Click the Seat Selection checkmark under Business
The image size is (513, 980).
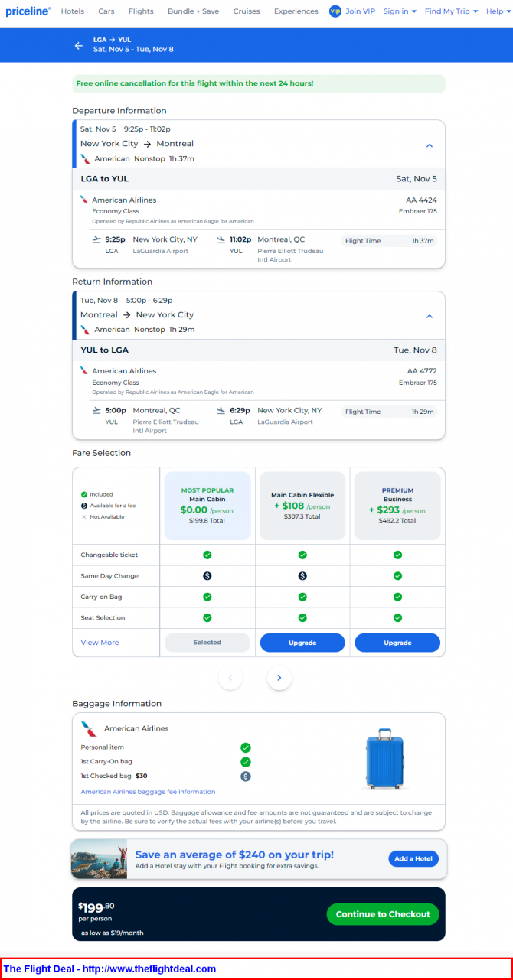point(397,617)
